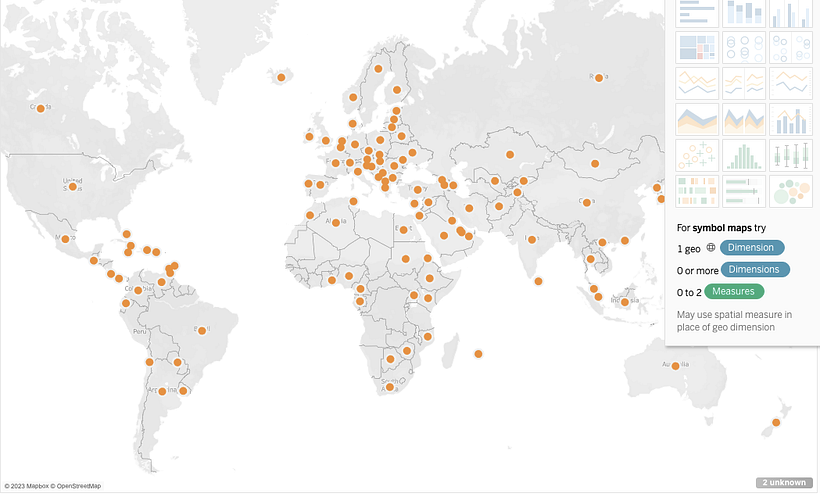
Task: Choose the scatter plot chart type
Action: click(x=697, y=155)
